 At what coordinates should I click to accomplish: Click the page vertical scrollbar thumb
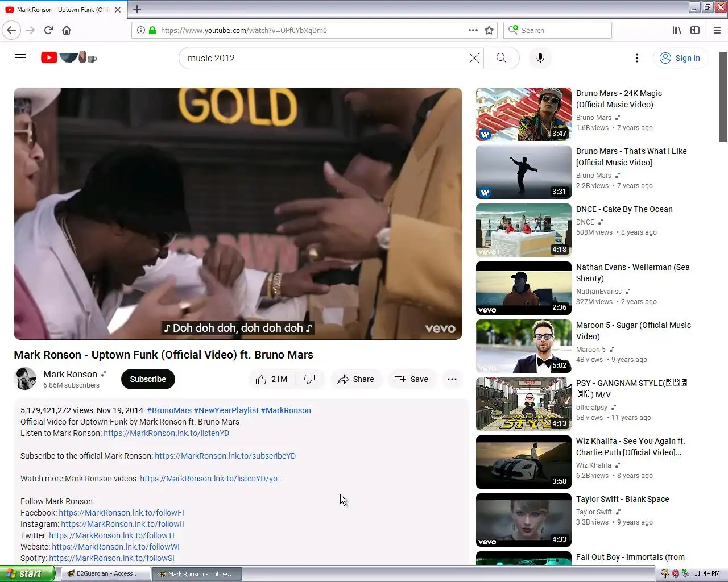(723, 97)
